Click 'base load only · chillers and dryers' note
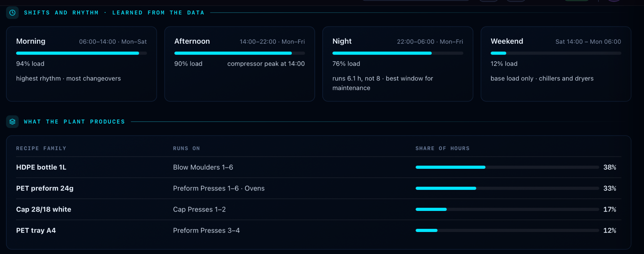 click(x=542, y=78)
